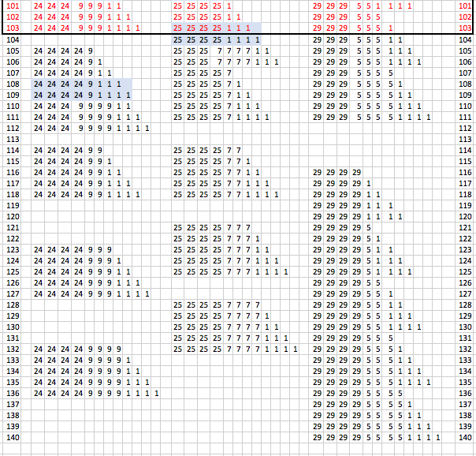
Task: Click the first 29 cell in row 116
Action: (x=317, y=172)
